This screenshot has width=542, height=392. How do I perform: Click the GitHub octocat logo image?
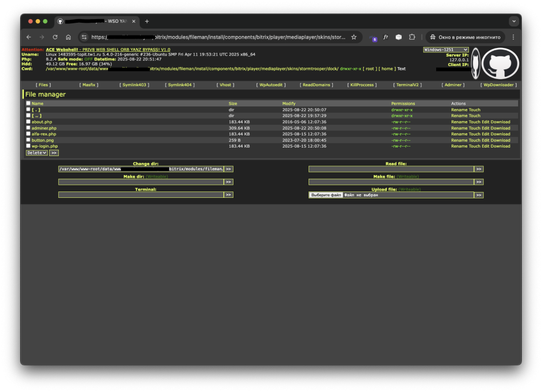pos(500,64)
